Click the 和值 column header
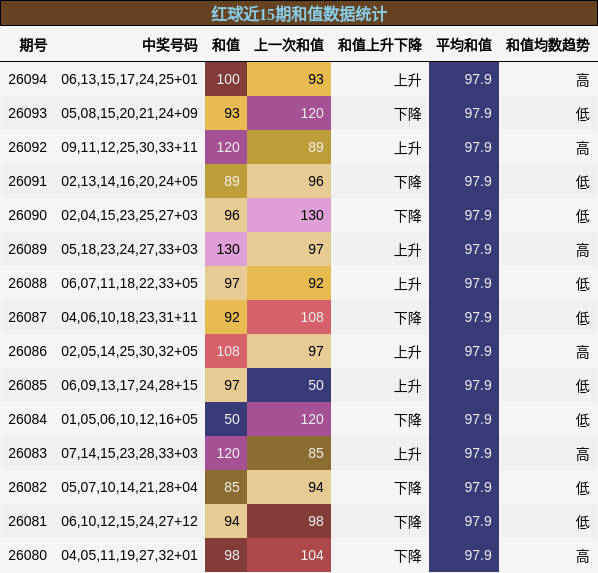The height and width of the screenshot is (573, 598). click(x=226, y=45)
